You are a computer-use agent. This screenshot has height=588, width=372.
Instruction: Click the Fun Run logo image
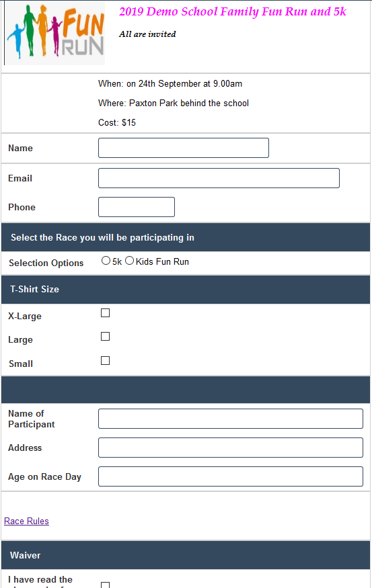[x=54, y=34]
